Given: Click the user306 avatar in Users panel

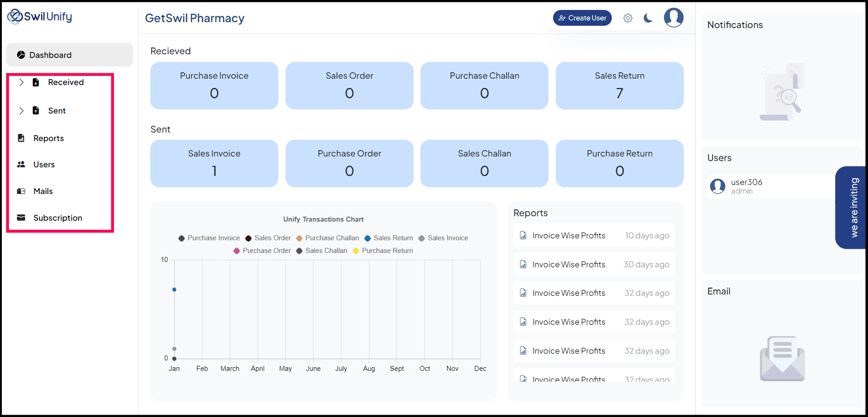Looking at the screenshot, I should pyautogui.click(x=717, y=186).
